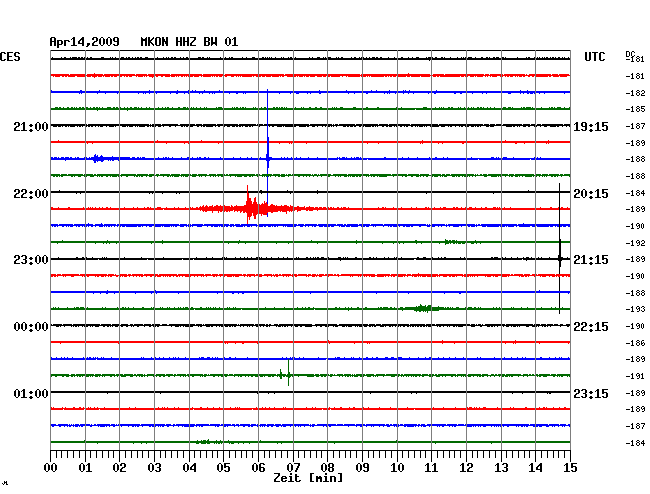
Task: Click minute tick label 02
Action: (119, 468)
